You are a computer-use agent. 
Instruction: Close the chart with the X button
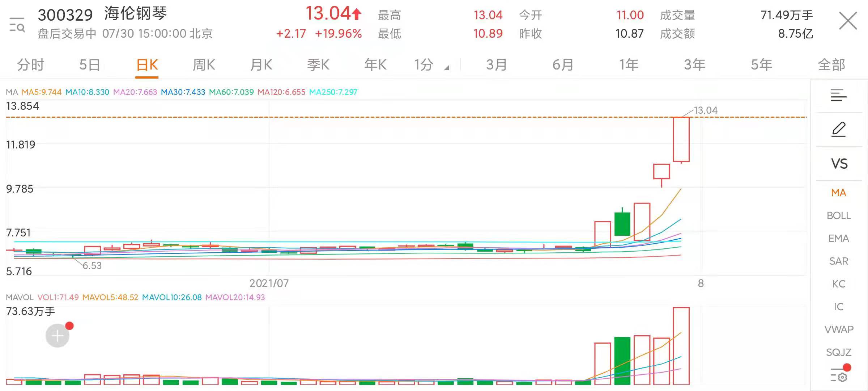tap(848, 21)
